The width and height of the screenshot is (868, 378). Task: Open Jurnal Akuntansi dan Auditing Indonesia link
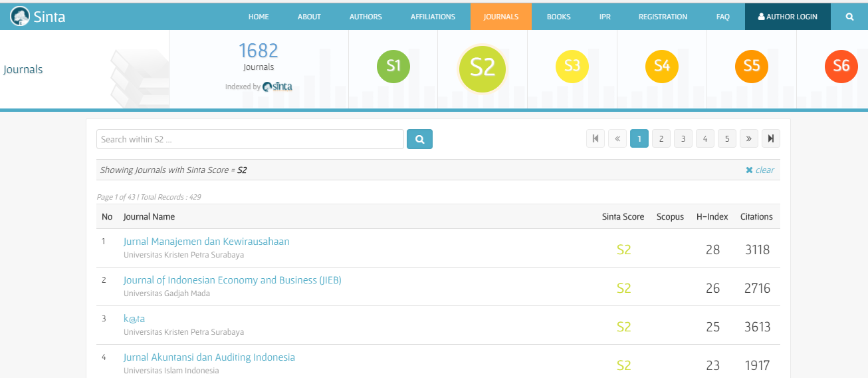209,357
